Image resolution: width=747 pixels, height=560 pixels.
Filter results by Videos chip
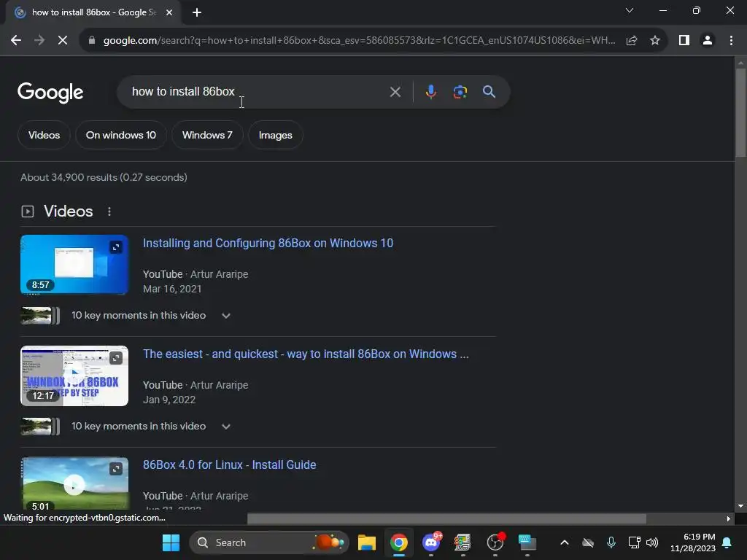(x=44, y=135)
